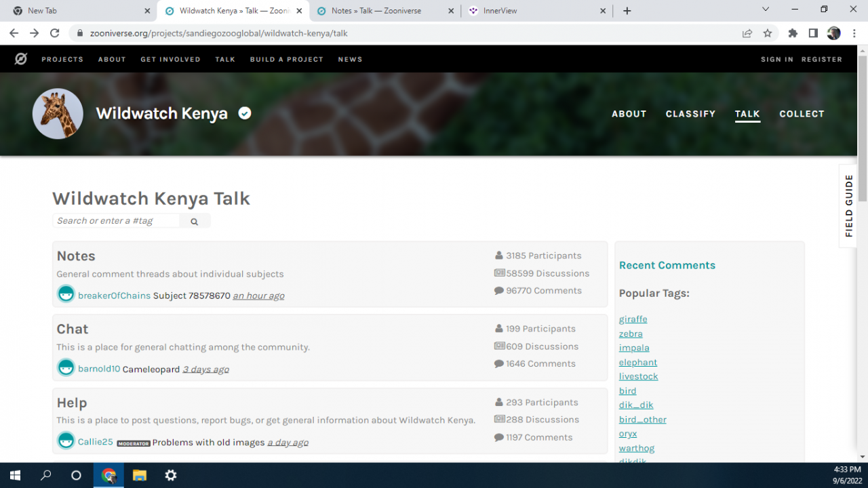Open the Subject 78578670 'an hour ago' link

(x=258, y=296)
